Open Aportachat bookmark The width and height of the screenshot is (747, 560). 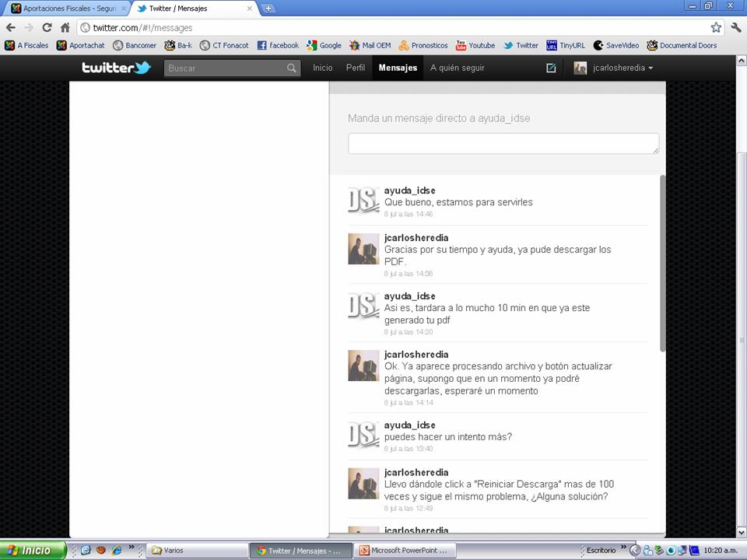[x=80, y=45]
